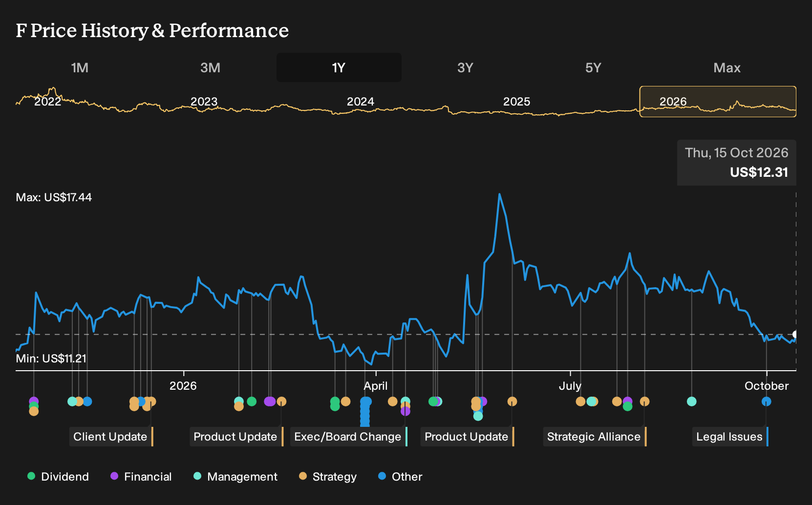Open the Client Update event label

pos(111,437)
